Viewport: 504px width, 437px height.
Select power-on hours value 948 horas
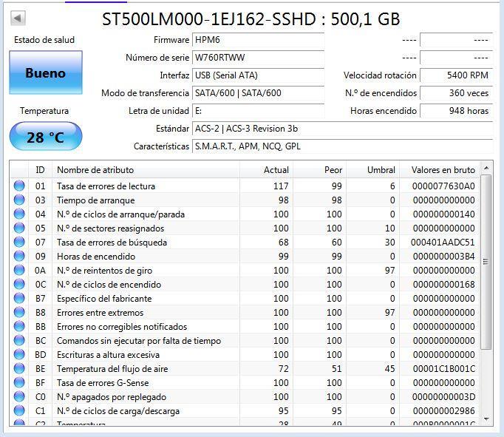[457, 111]
